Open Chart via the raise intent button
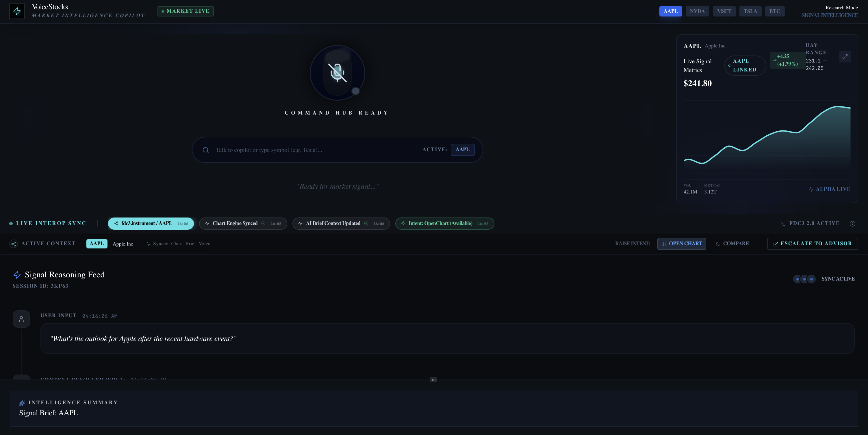The width and height of the screenshot is (868, 435). point(681,244)
